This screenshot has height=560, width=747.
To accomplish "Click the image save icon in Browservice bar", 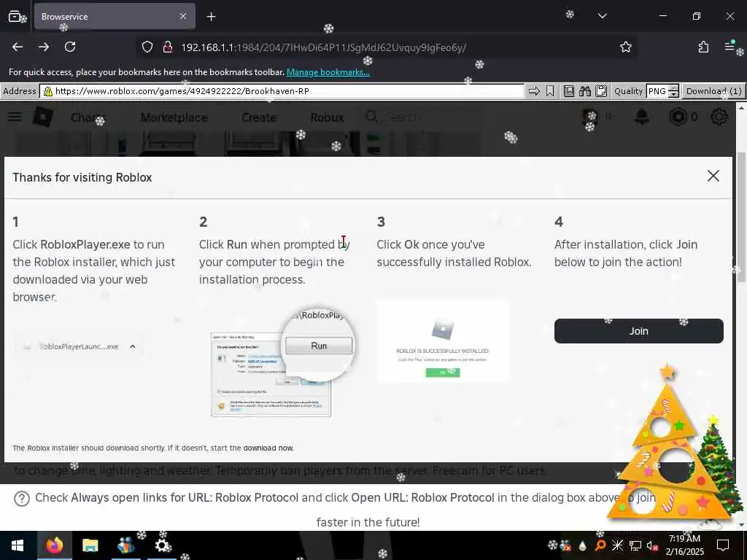I will (x=569, y=91).
